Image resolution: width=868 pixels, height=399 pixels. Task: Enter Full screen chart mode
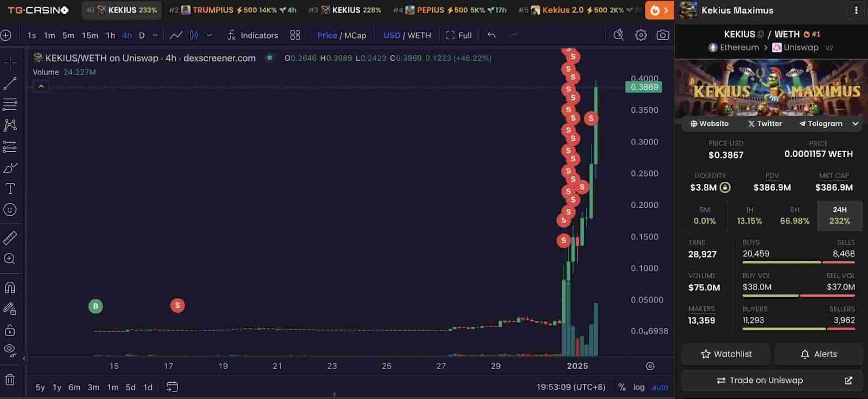pyautogui.click(x=459, y=35)
